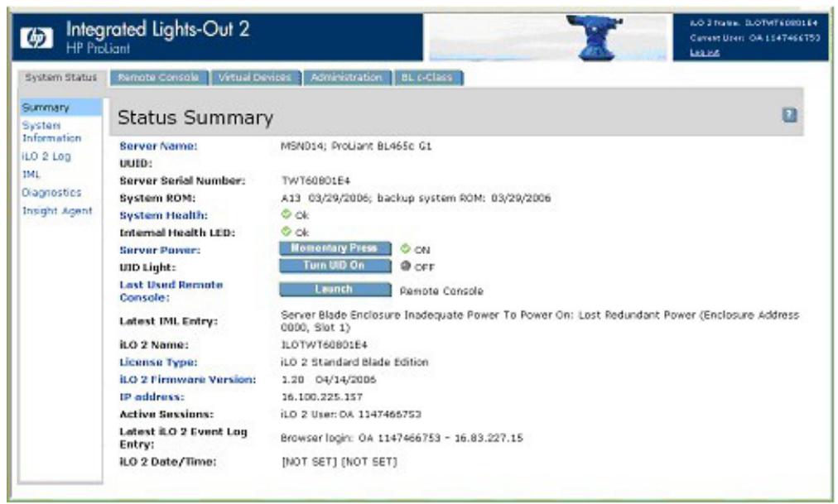The image size is (838, 504).
Task: Click the iLO 2 Name value ILOTWT60801E4
Action: [324, 345]
